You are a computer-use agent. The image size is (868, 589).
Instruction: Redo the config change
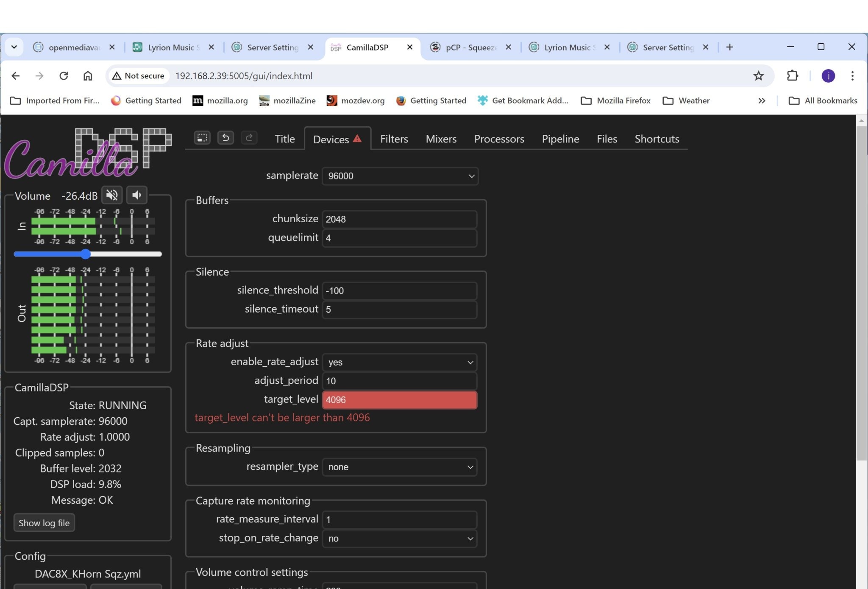pos(249,138)
